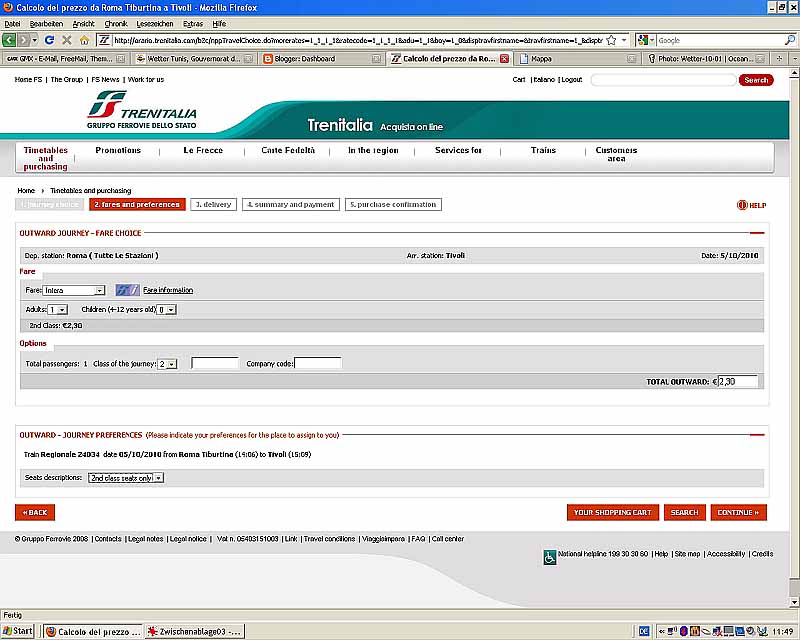Switch to the Mappa tab
Viewport: 800px width, 640px height.
tap(578, 59)
